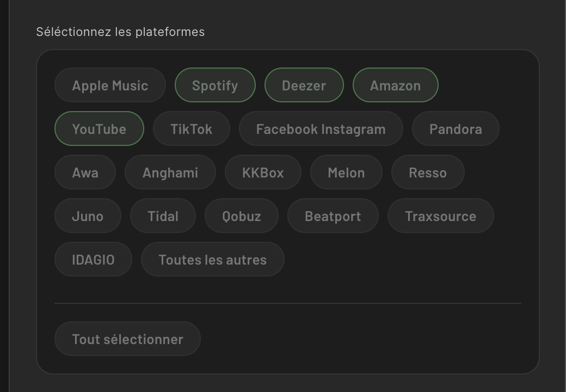The height and width of the screenshot is (392, 566).
Task: Enable the TikTok platform
Action: coord(191,129)
